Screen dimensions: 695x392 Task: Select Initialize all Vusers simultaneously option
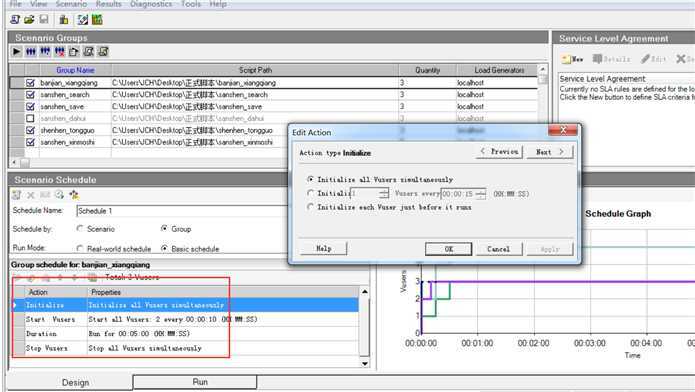pos(310,179)
